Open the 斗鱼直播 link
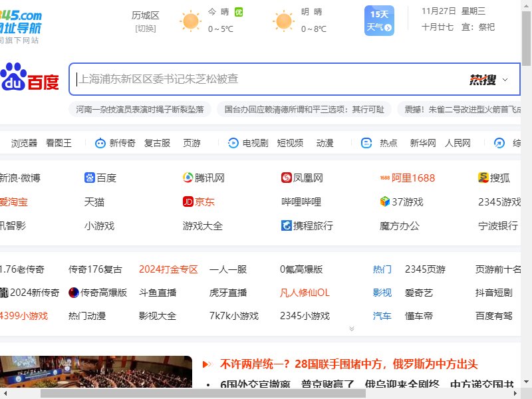This screenshot has width=532, height=399. 158,293
